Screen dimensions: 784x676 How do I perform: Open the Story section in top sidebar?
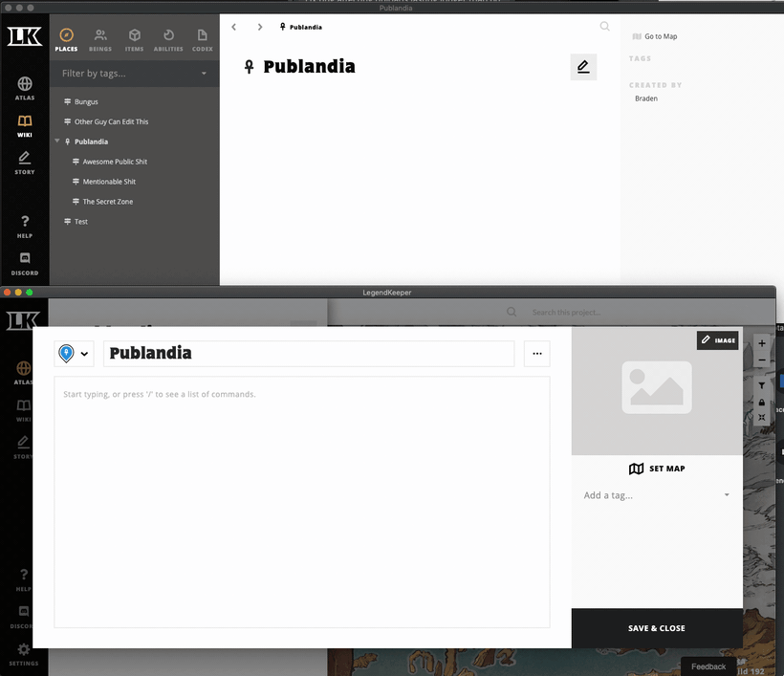25,163
